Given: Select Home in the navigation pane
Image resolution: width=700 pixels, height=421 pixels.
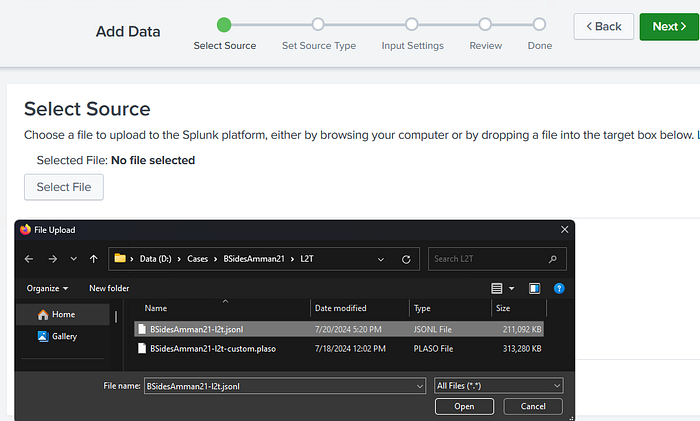Looking at the screenshot, I should [x=62, y=314].
